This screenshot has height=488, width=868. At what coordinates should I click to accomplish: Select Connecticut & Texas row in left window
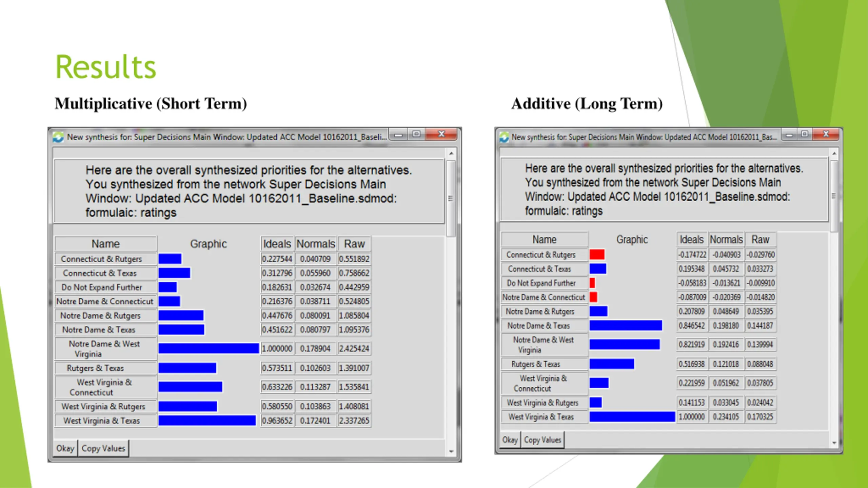[x=106, y=273]
